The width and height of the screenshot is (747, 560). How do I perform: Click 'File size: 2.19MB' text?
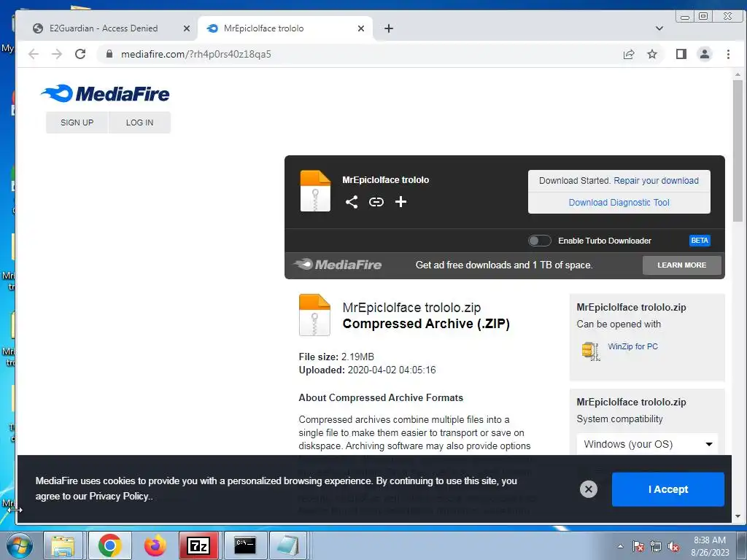click(336, 357)
